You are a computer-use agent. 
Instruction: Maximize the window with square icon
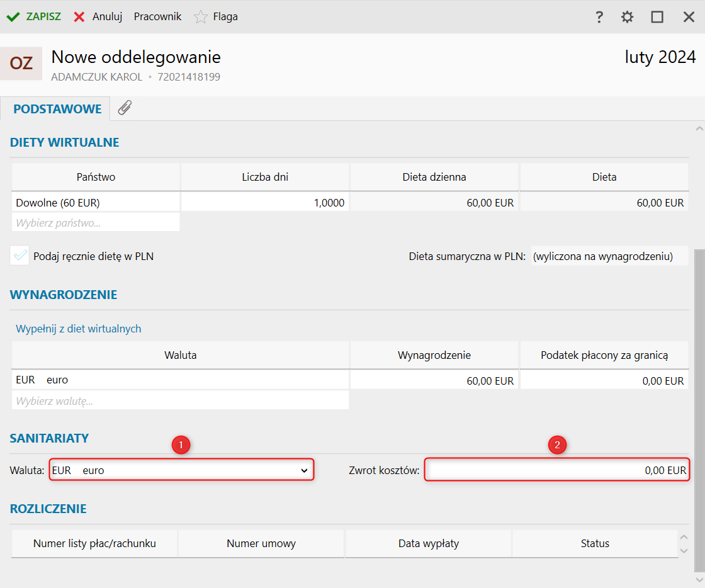coord(657,17)
